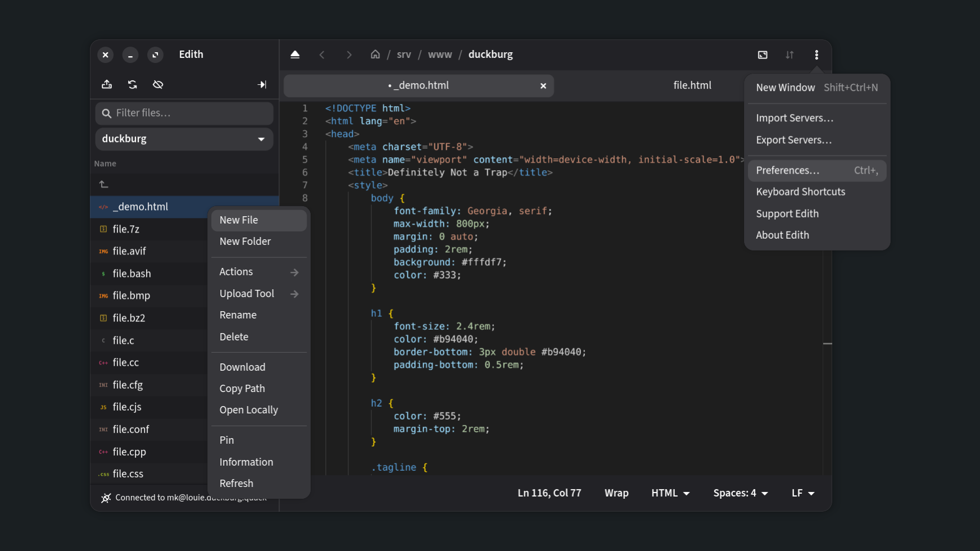Select Rename in context menu
The image size is (980, 551).
click(259, 315)
